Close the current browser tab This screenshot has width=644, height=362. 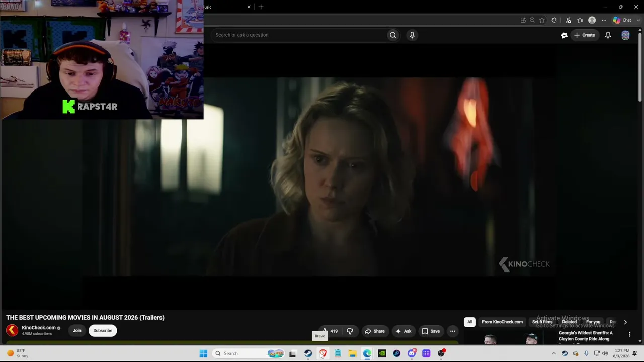(249, 7)
